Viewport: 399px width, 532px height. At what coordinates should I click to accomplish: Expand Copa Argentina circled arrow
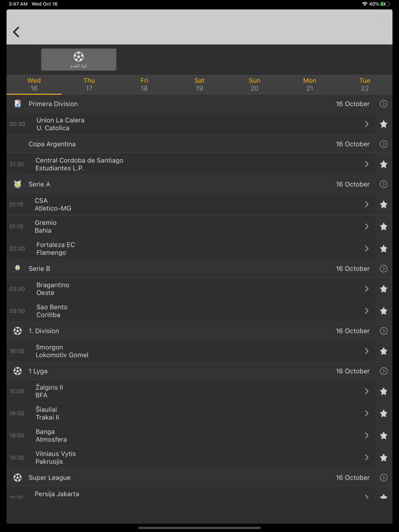point(383,144)
